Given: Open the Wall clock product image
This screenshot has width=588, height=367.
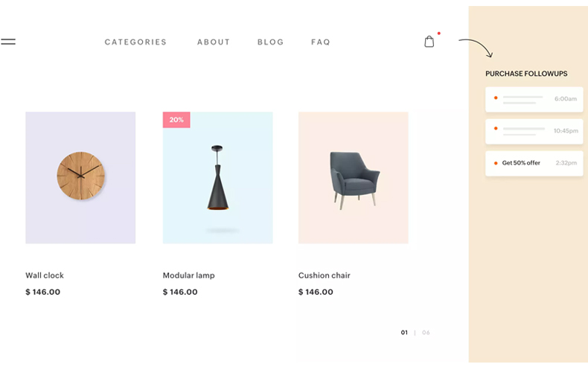Looking at the screenshot, I should [x=80, y=178].
